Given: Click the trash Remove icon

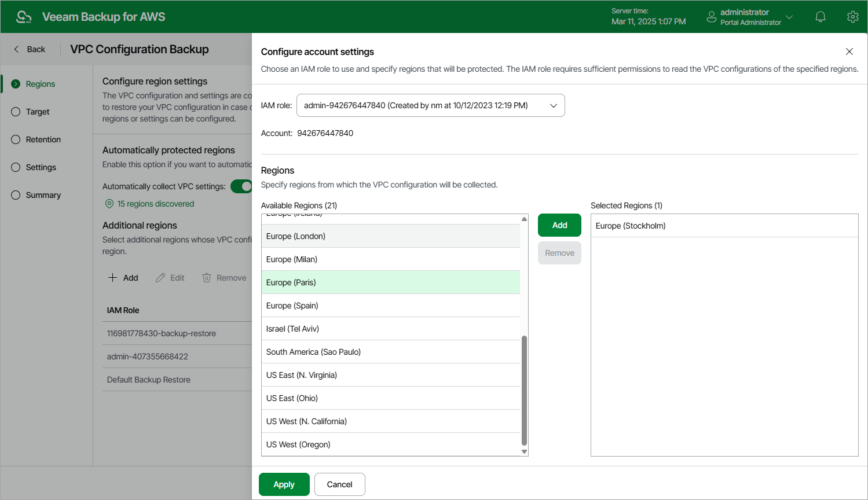Looking at the screenshot, I should click(207, 278).
